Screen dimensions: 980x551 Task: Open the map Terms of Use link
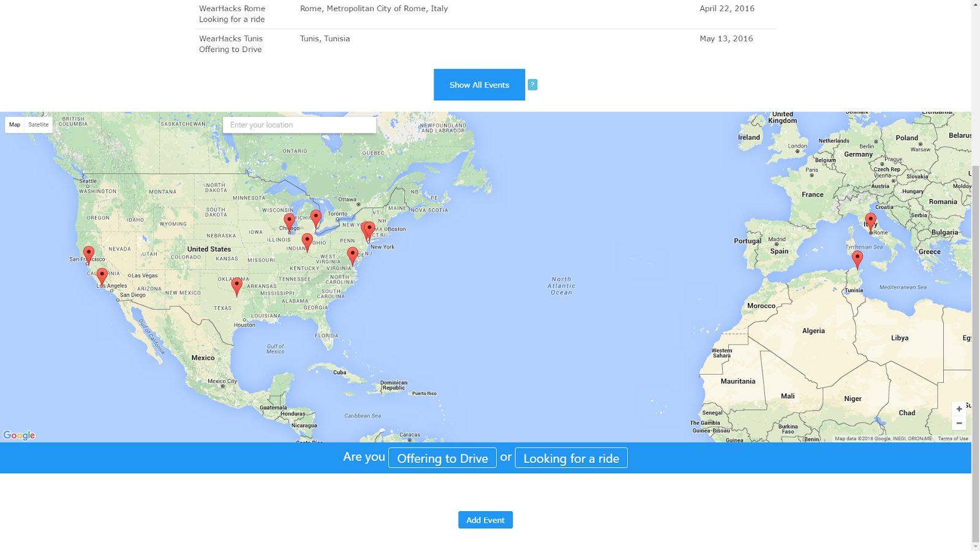point(953,438)
